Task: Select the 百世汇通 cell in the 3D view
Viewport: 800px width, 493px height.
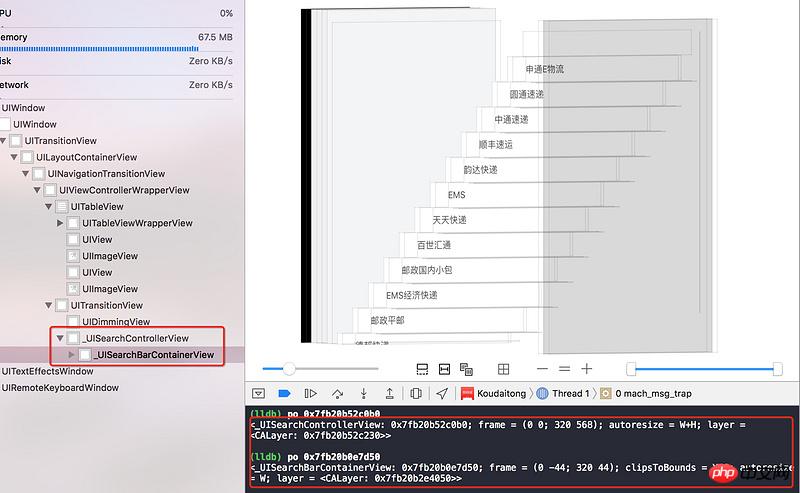Action: click(434, 245)
